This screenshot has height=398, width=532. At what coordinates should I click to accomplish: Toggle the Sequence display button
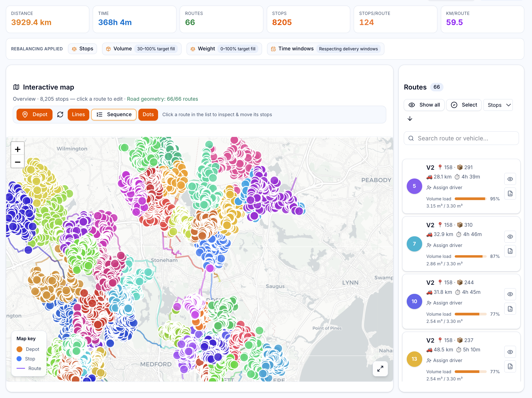point(114,115)
